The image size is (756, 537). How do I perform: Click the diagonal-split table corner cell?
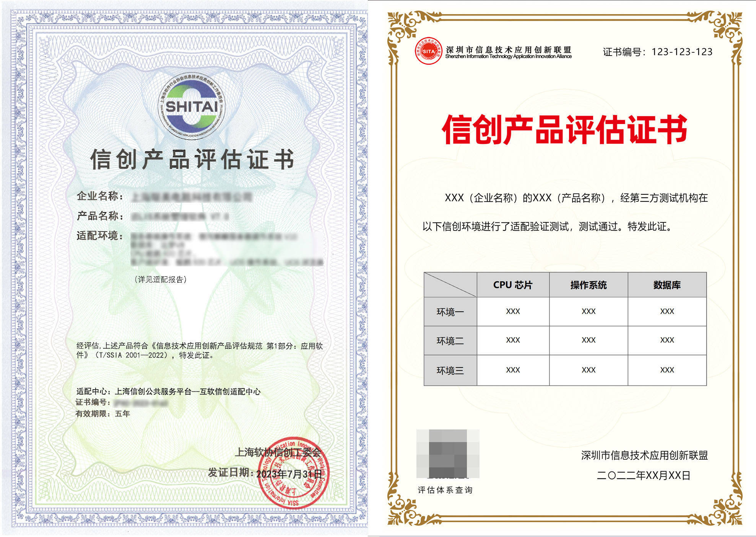(450, 284)
